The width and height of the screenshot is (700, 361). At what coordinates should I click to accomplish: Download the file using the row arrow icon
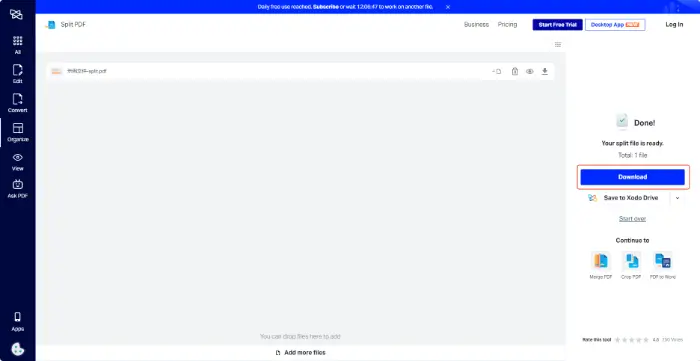[545, 71]
